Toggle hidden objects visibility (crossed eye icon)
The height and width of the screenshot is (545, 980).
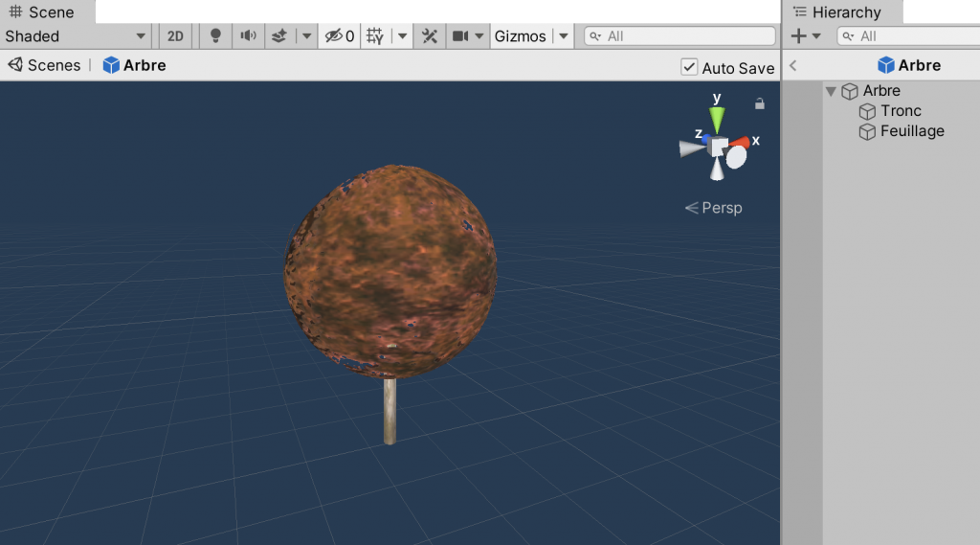click(x=333, y=36)
